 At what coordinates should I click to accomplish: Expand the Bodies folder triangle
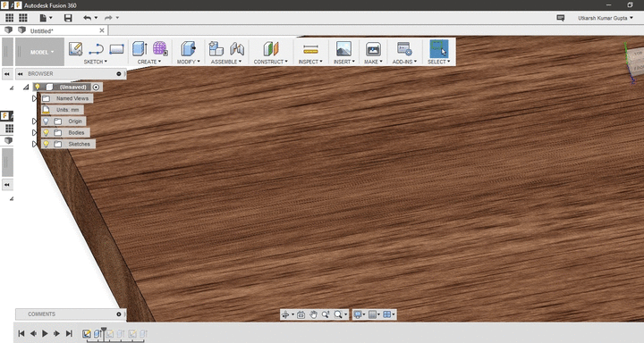(x=35, y=132)
